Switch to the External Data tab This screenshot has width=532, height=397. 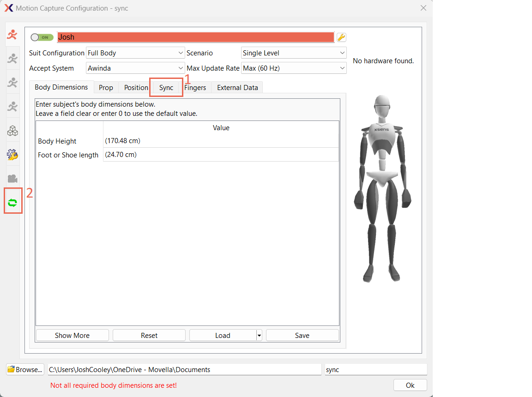pyautogui.click(x=237, y=88)
